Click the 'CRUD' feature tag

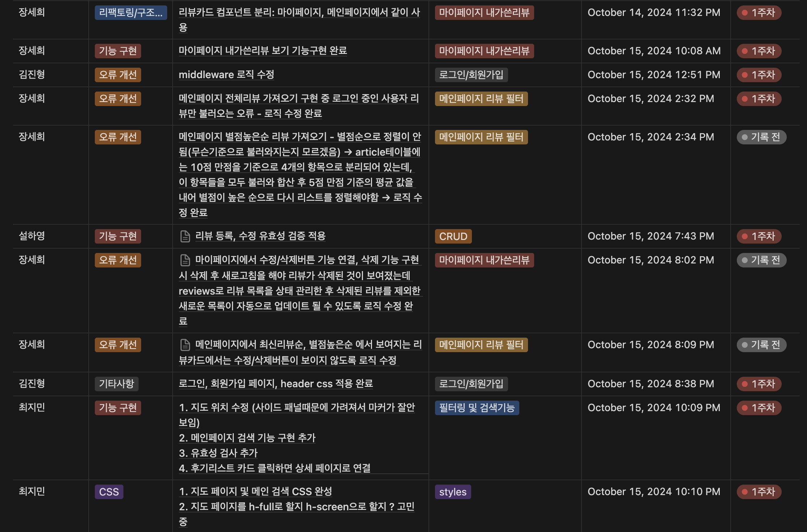click(x=453, y=236)
